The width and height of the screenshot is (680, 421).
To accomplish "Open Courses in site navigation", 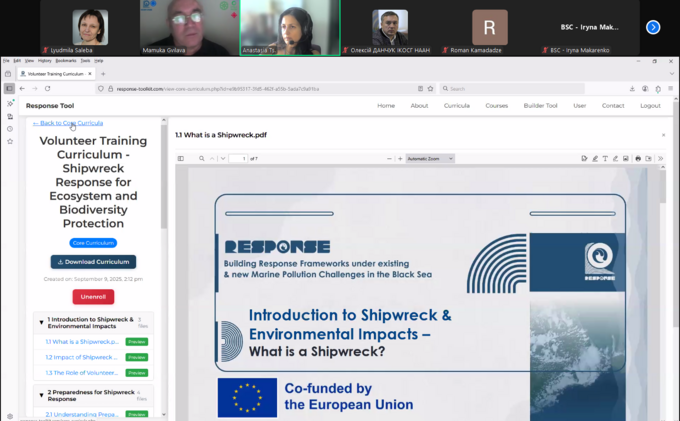I will point(497,106).
